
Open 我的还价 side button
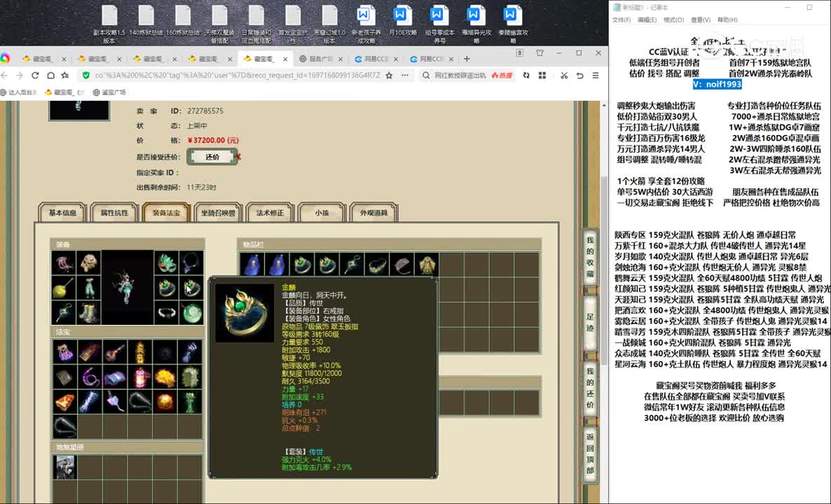[590, 388]
